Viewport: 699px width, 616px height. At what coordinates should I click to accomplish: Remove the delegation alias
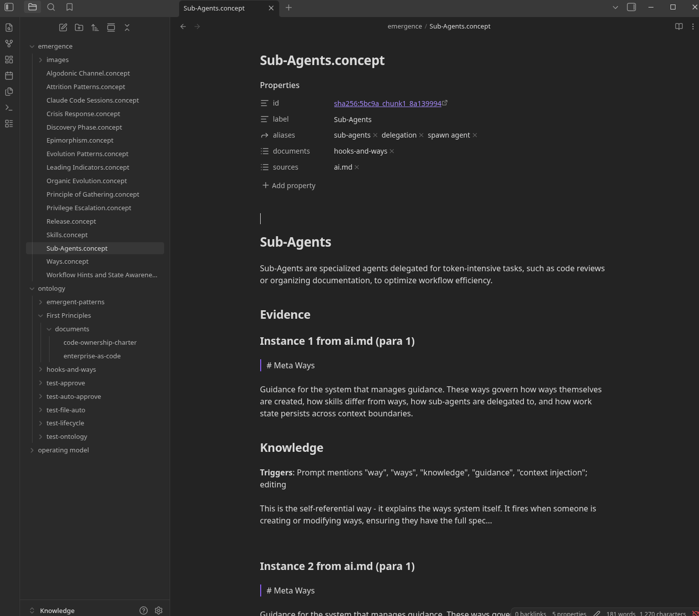click(421, 135)
